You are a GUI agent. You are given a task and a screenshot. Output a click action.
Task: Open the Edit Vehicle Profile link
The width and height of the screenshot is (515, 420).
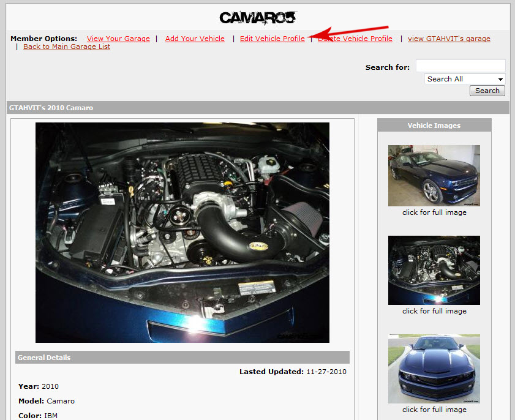[272, 38]
